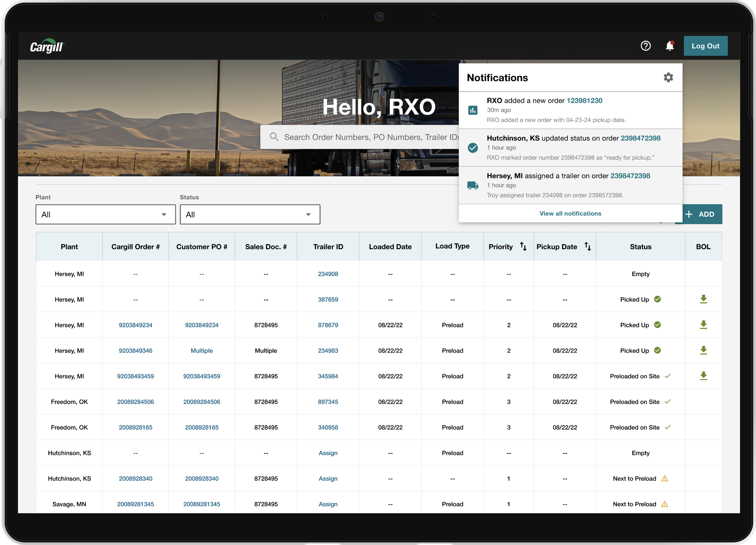This screenshot has width=756, height=545.
Task: Click the BOL column header
Action: (x=703, y=247)
